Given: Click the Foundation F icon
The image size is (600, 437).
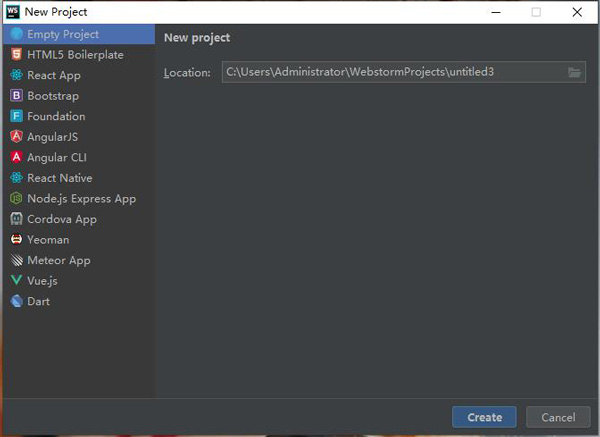Looking at the screenshot, I should [16, 116].
